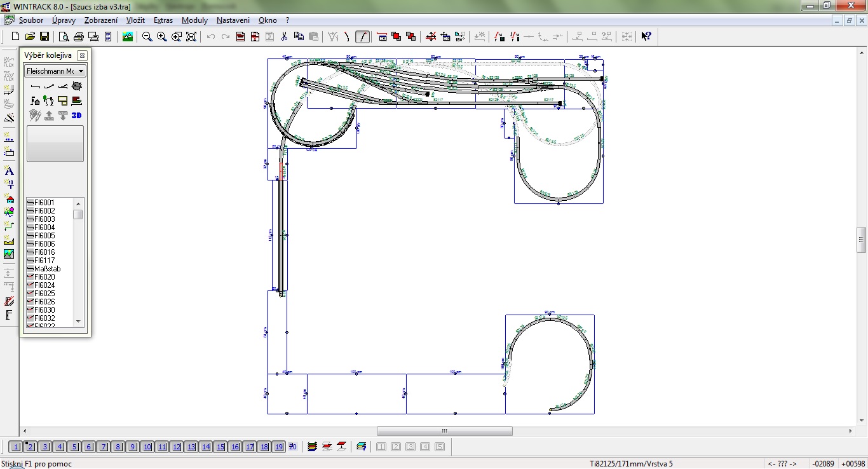Select track FI6016 in the list
Screen dimensions: 868x469
point(44,252)
